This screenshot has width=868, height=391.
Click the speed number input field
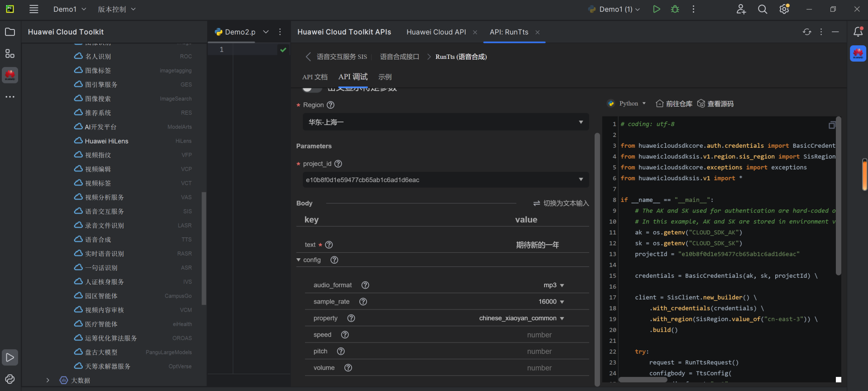coord(539,335)
